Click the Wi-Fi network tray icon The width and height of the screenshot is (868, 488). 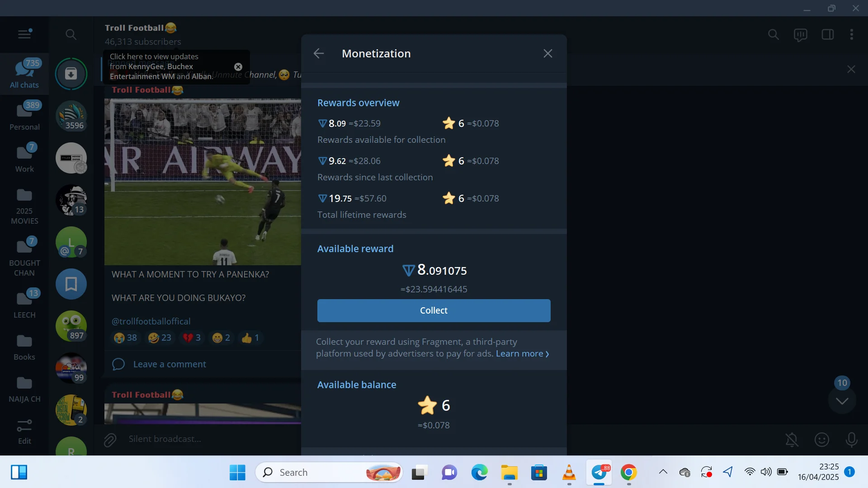pyautogui.click(x=750, y=472)
